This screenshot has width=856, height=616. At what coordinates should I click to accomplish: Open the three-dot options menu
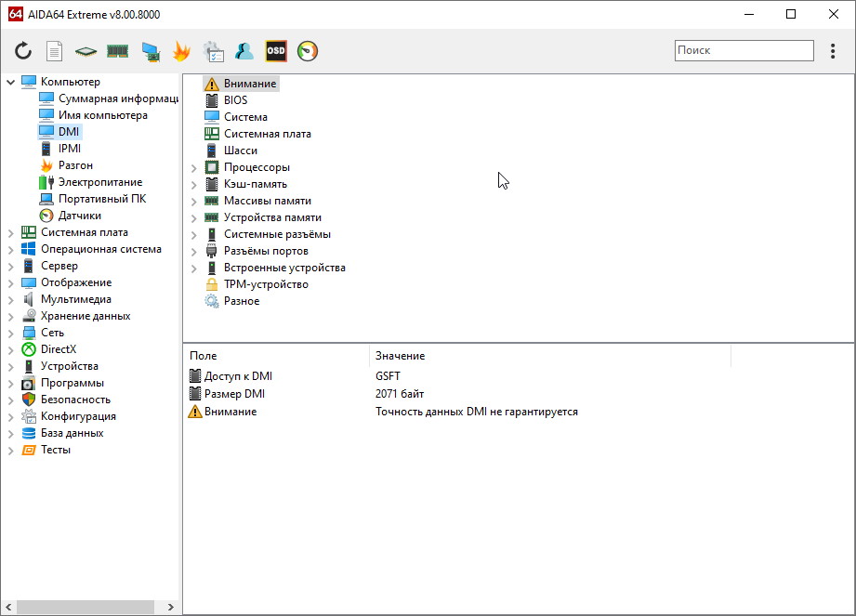pos(833,51)
